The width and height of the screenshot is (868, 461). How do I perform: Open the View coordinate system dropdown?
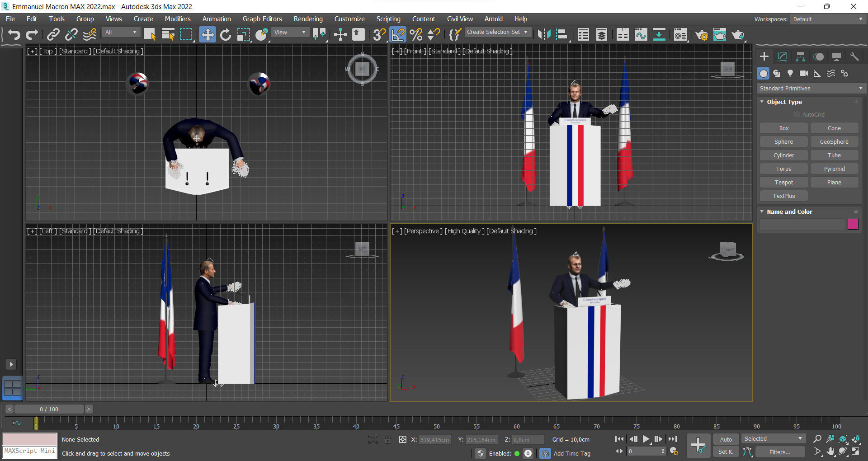click(290, 33)
